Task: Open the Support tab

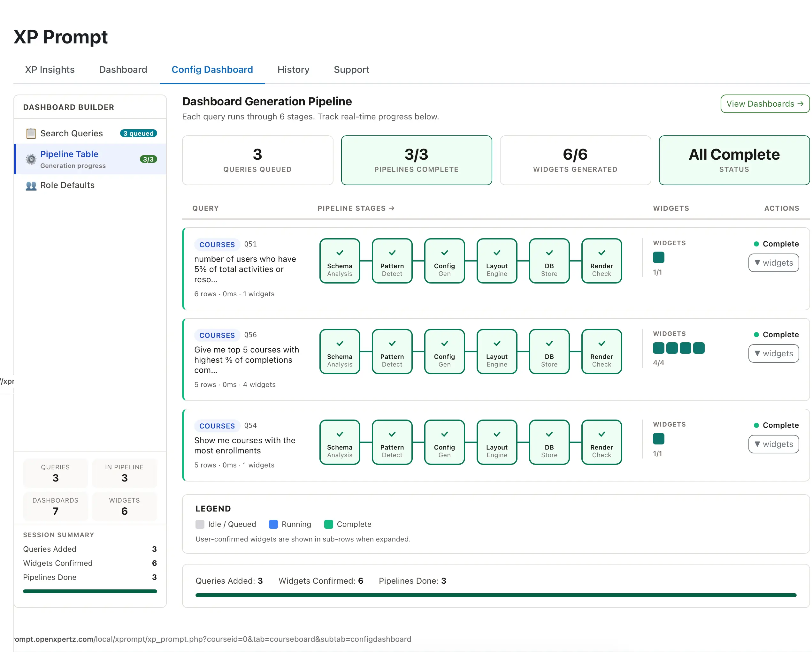Action: point(351,70)
